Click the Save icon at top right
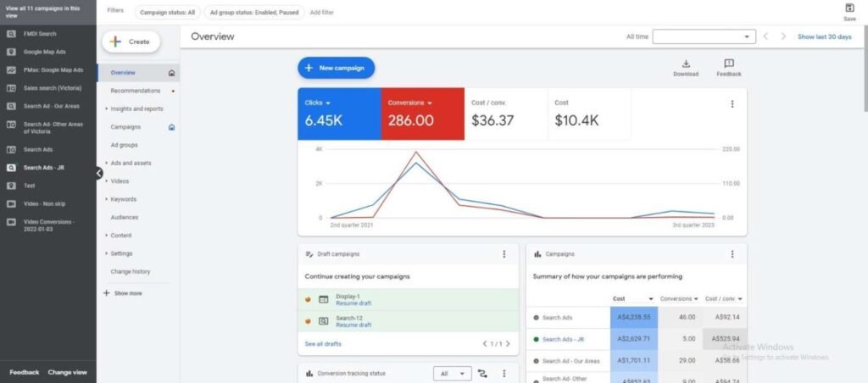Viewport: 868px width, 383px height. [x=849, y=8]
